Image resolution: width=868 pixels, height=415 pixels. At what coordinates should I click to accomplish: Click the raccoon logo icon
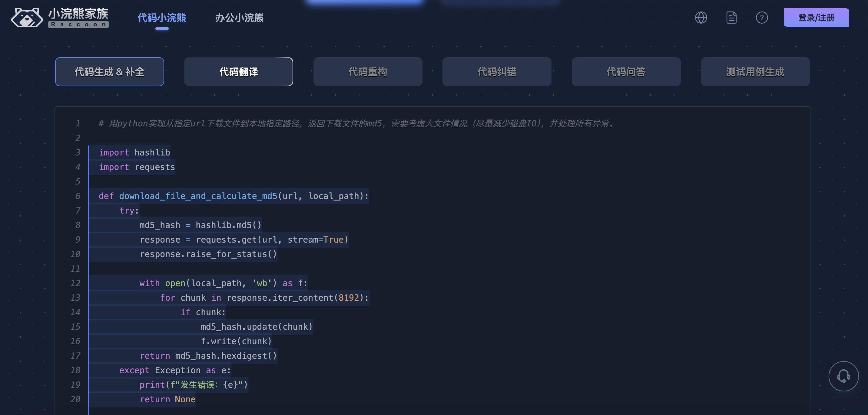click(x=27, y=18)
